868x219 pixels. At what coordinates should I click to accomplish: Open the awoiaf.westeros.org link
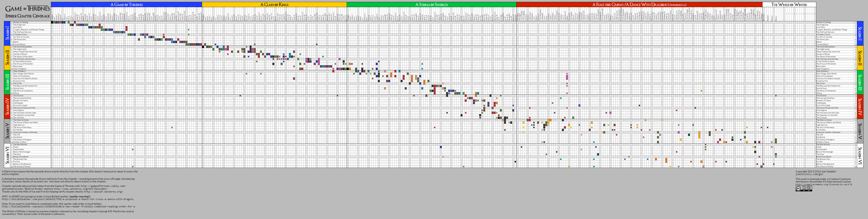(103, 192)
